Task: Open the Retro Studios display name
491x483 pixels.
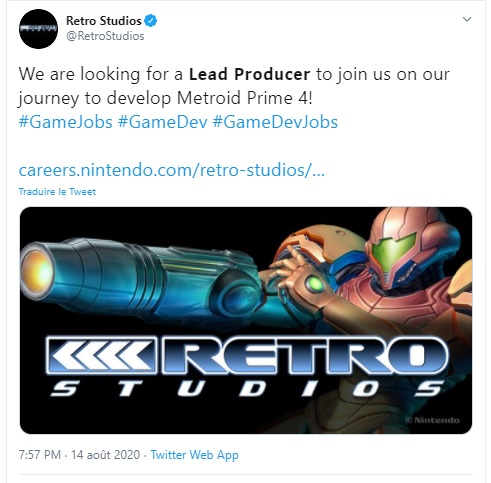Action: pos(104,21)
